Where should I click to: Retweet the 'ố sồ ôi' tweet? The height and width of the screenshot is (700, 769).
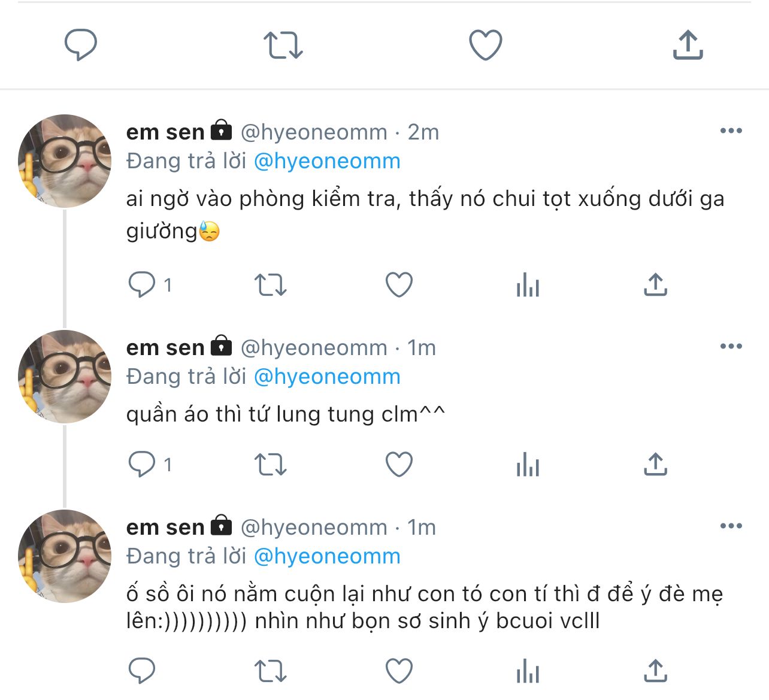point(271,671)
